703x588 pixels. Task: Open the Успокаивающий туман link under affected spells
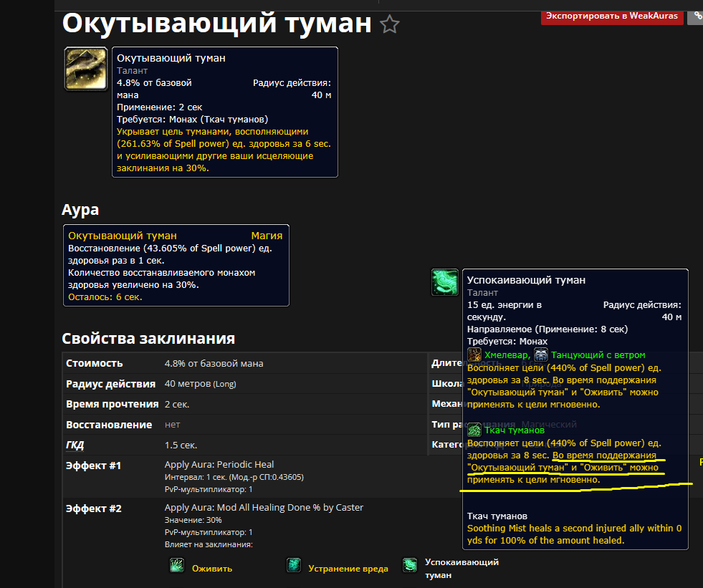(x=462, y=568)
